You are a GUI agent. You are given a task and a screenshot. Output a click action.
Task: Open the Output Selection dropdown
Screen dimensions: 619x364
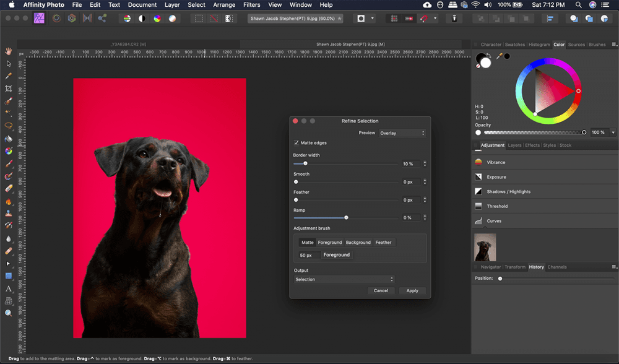coord(344,280)
